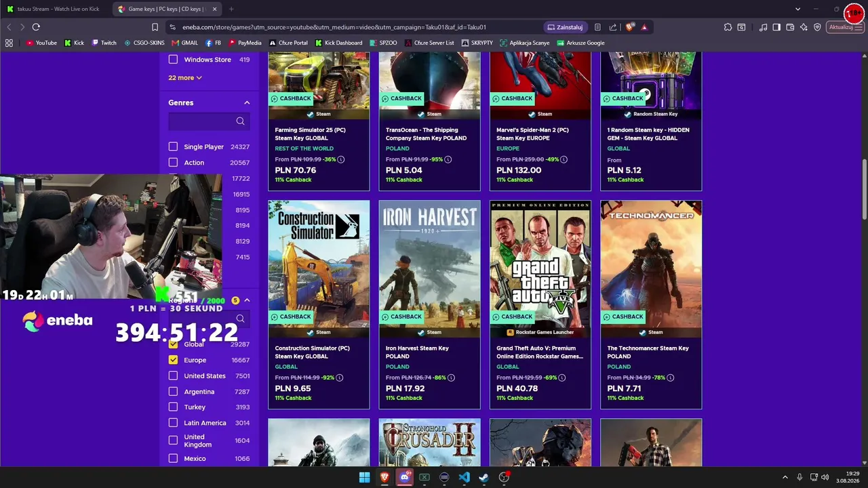Open a new browser tab

[x=231, y=9]
